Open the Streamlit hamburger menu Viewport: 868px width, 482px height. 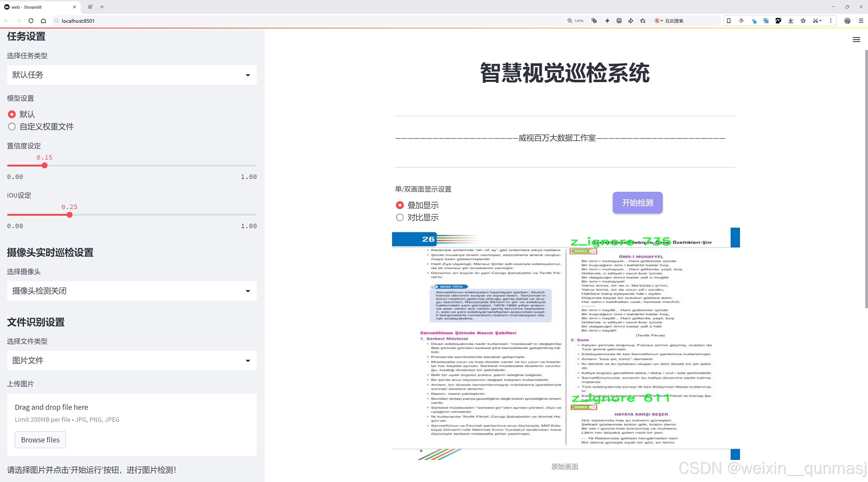[x=856, y=40]
